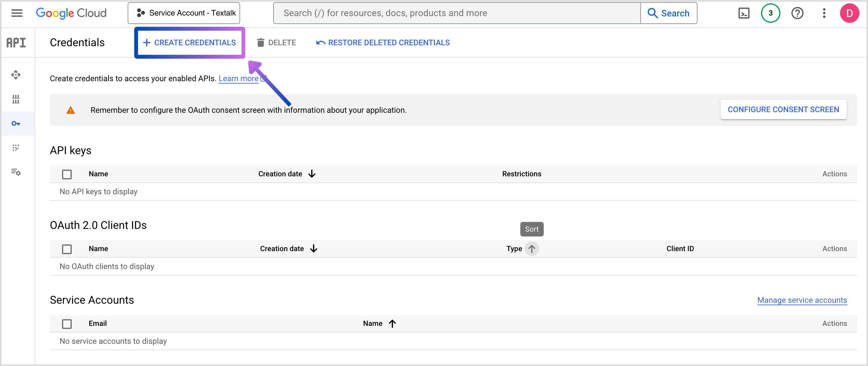Select all Service Accounts checkbox
This screenshot has height=366, width=868.
pos(67,324)
